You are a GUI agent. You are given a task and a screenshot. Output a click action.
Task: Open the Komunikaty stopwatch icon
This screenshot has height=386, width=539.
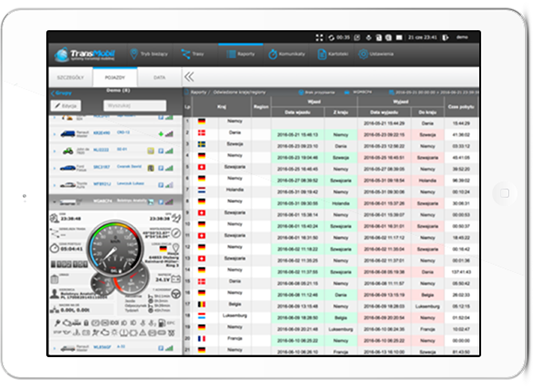tap(273, 54)
